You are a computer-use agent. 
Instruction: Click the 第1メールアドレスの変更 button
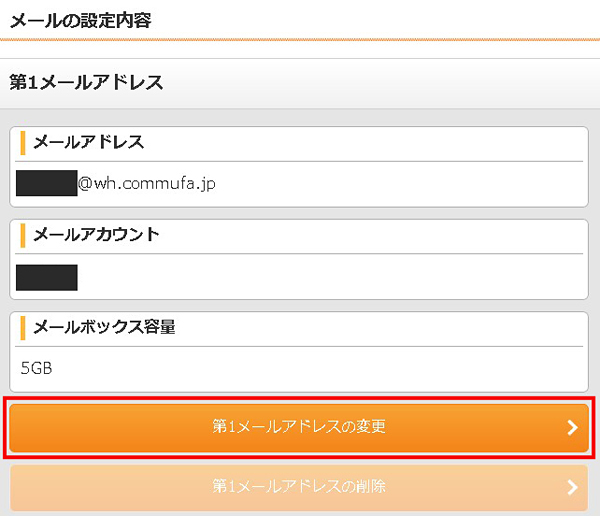coord(299,427)
